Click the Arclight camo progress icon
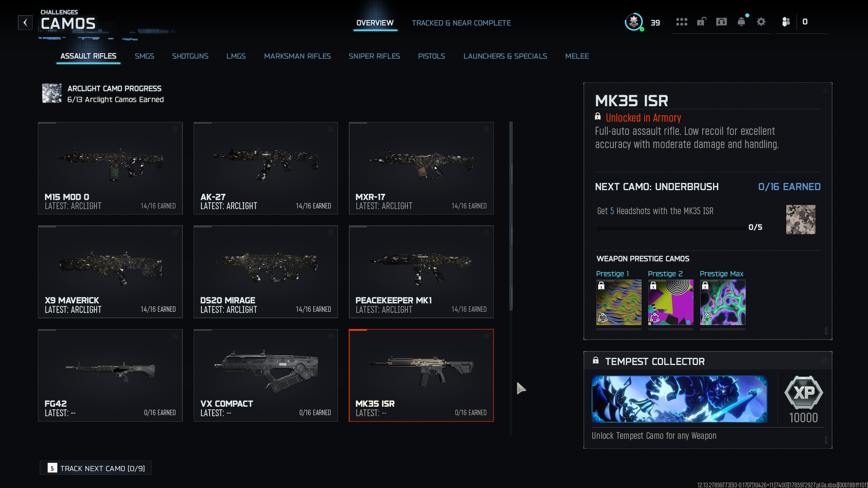The image size is (868, 488). click(x=52, y=94)
